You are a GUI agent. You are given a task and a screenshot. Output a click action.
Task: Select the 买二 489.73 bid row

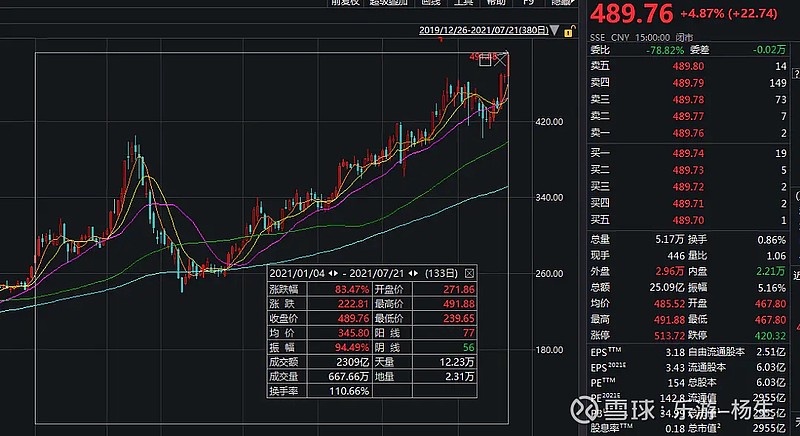click(688, 170)
